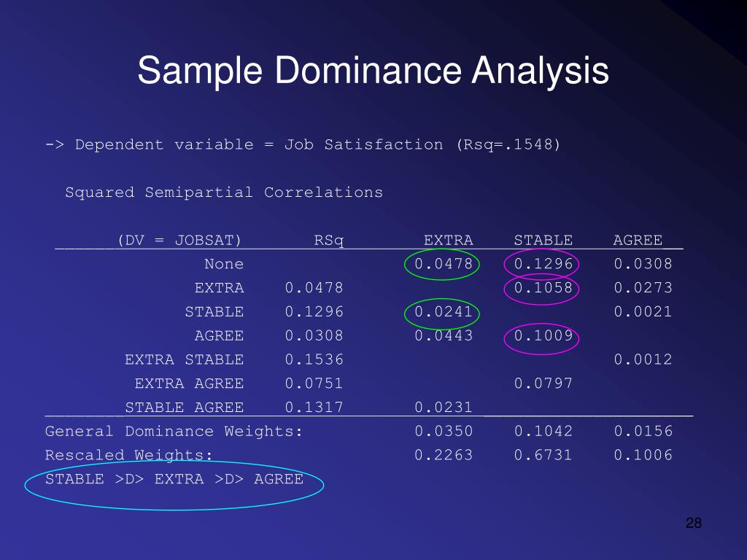Viewport: 747px width, 560px height.
Task: Click 0.1296 in the None row
Action: [x=543, y=264]
